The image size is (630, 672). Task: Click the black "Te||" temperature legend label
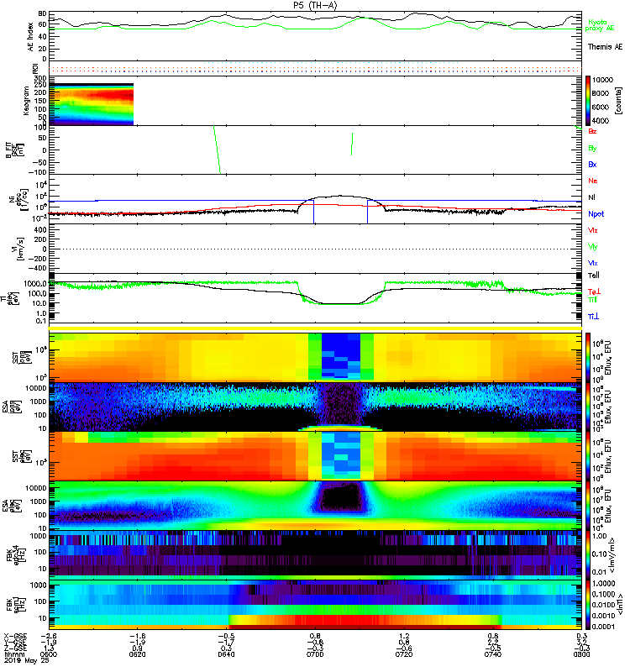(594, 276)
